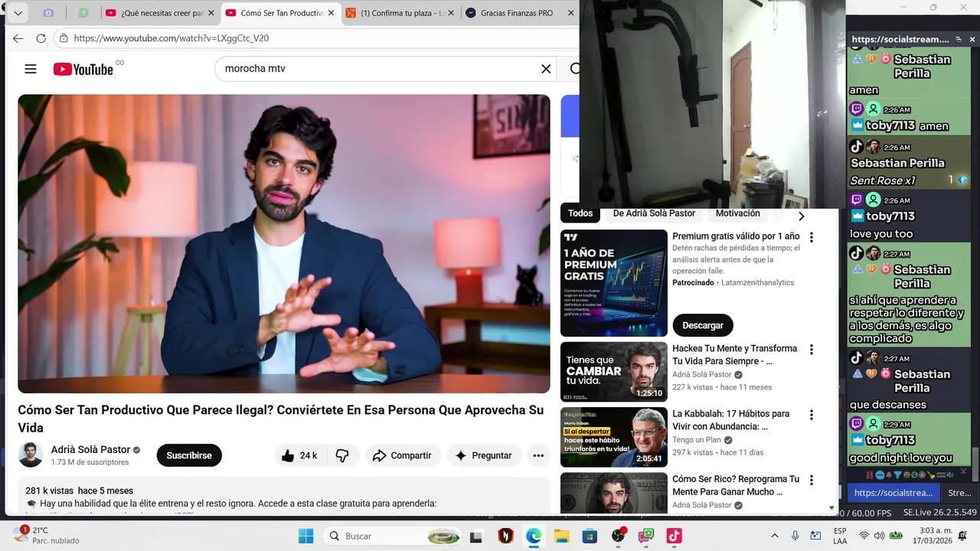Open the browser tab list dropdown arrow
980x551 pixels.
pyautogui.click(x=18, y=13)
